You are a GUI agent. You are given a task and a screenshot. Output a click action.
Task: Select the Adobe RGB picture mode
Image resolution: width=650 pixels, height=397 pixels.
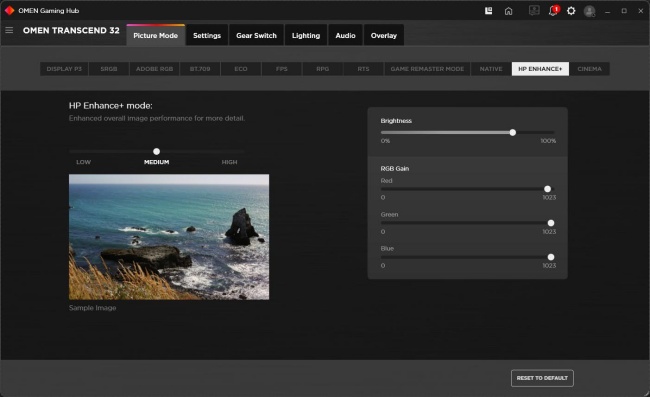coord(155,69)
